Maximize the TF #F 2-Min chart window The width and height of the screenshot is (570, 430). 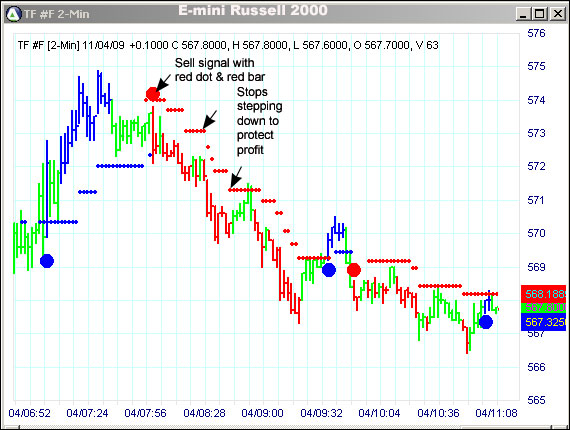pos(540,14)
